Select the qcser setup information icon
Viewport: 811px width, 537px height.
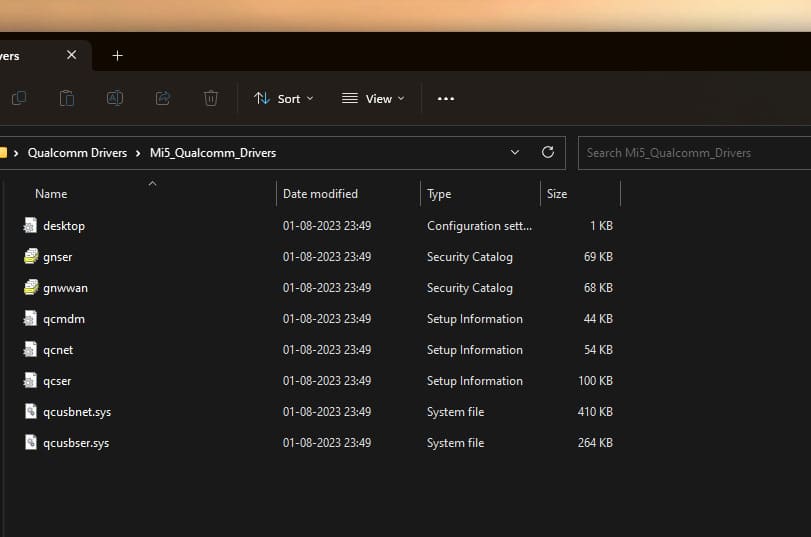point(31,380)
